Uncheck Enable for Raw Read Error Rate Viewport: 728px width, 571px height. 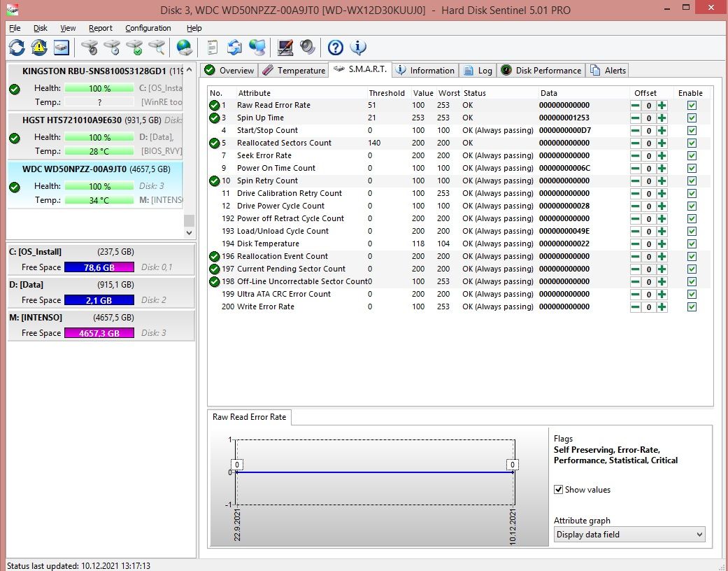pos(692,105)
